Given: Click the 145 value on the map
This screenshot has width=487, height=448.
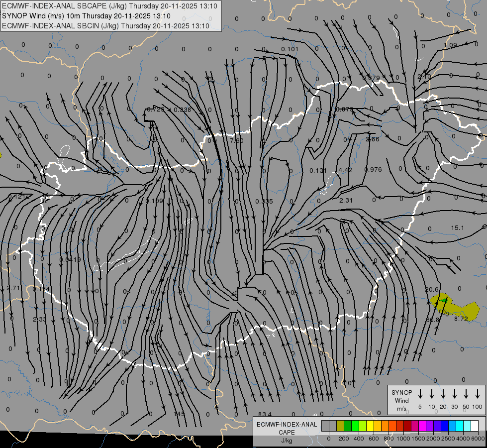Looking at the screenshot, I should coord(179,414).
